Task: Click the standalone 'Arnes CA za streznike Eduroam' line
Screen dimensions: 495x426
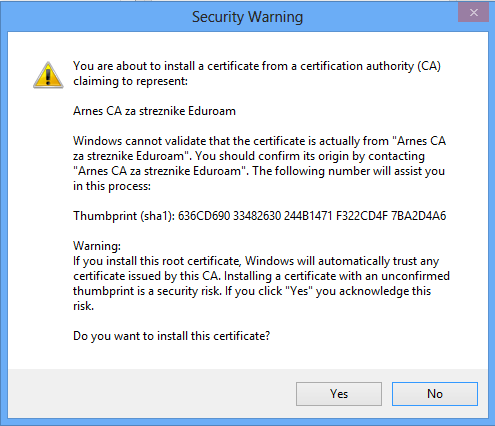Action: click(x=154, y=111)
